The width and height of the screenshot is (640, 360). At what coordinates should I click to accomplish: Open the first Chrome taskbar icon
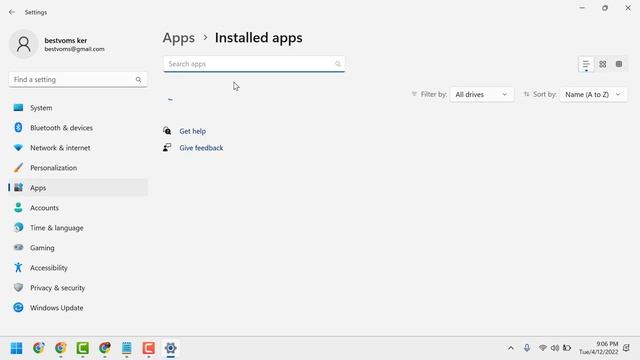[x=39, y=348]
